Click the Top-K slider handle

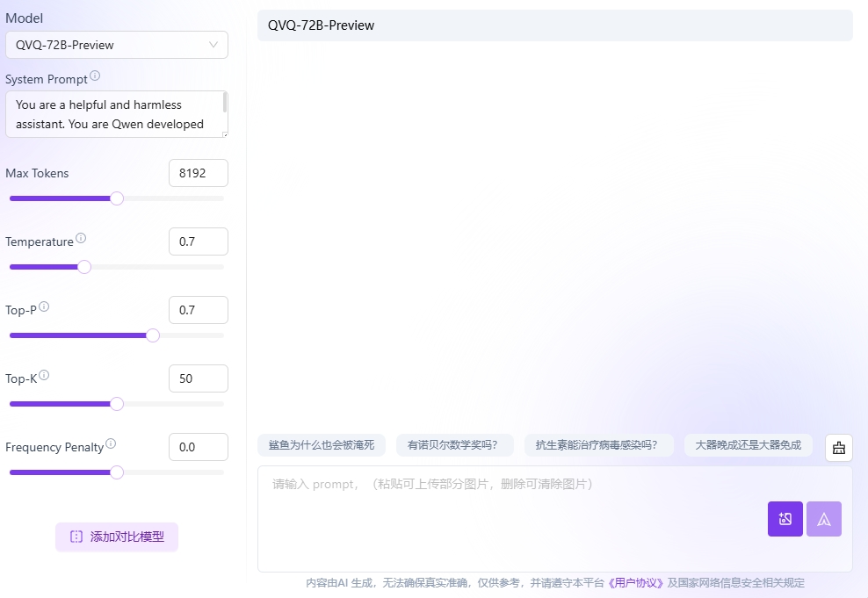117,405
